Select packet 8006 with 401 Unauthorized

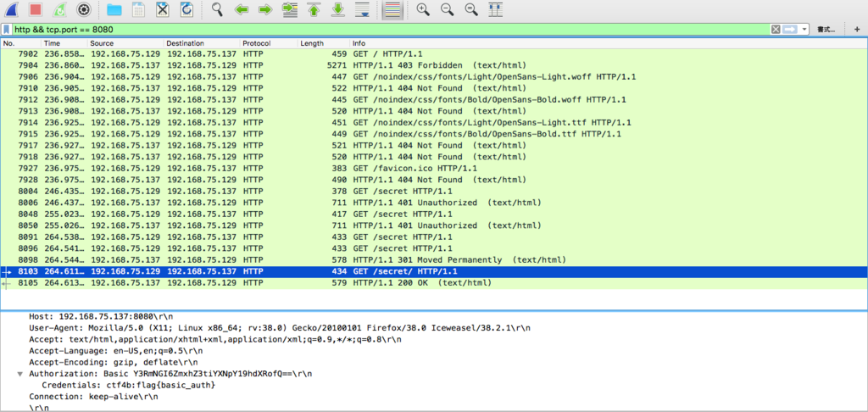433,203
